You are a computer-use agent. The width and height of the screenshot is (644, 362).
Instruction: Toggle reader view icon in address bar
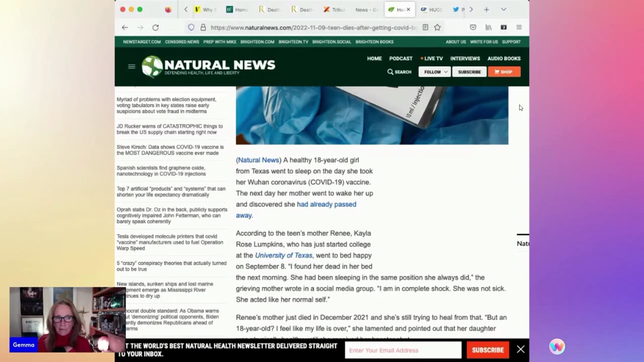pyautogui.click(x=425, y=28)
